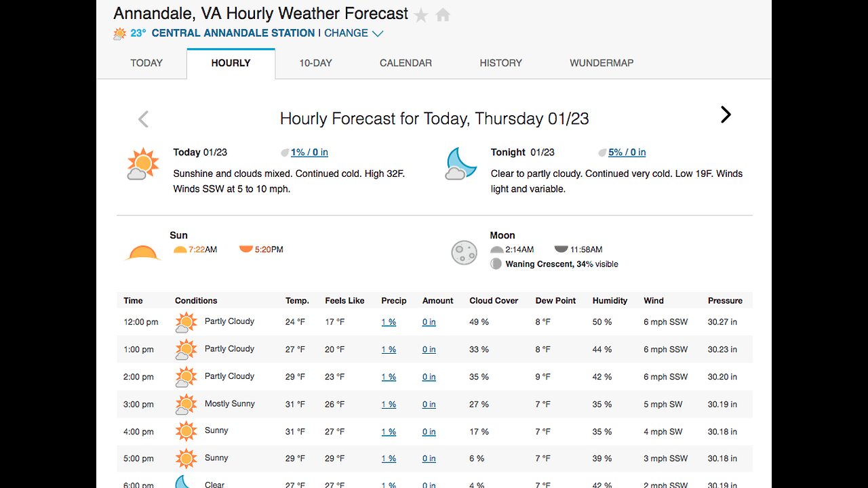
Task: Open the WUNDERMAP tab
Action: coord(601,63)
